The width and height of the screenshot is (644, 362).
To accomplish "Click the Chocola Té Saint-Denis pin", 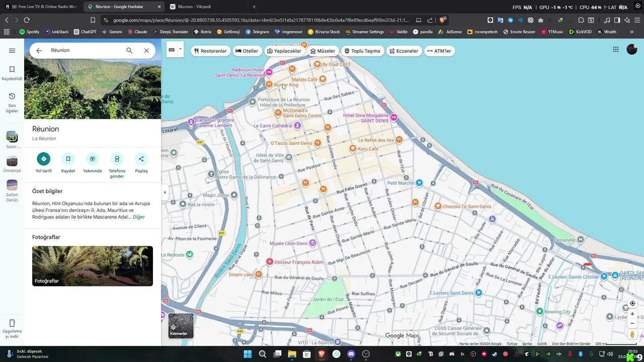I will click(438, 206).
